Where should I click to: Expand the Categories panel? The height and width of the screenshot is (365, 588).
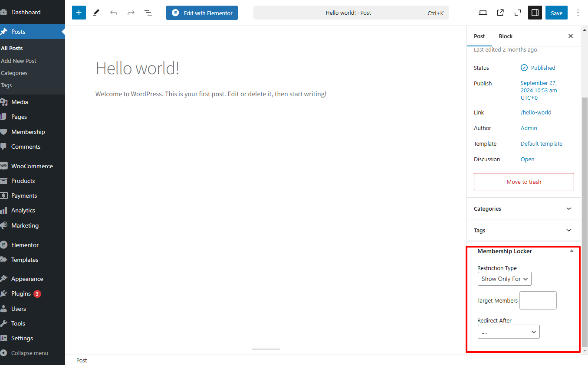569,209
